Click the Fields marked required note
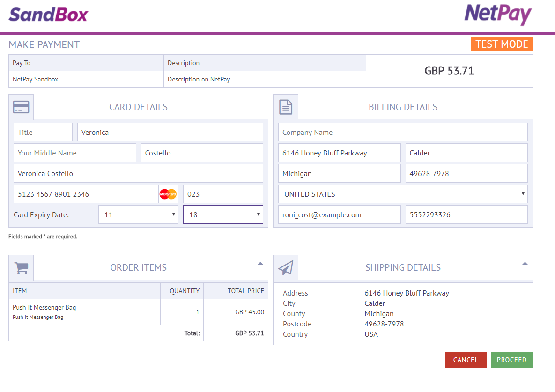555x392 pixels. click(43, 237)
